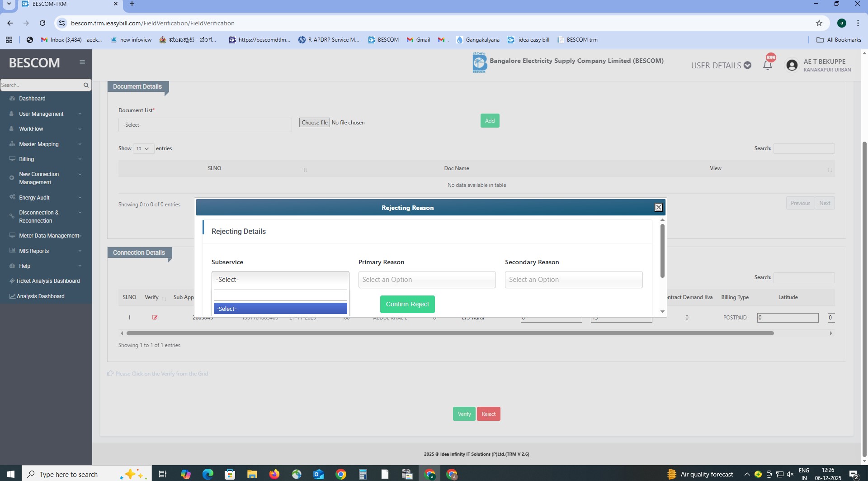Image resolution: width=868 pixels, height=481 pixels.
Task: Toggle the sidebar with the hamburger icon
Action: (82, 62)
